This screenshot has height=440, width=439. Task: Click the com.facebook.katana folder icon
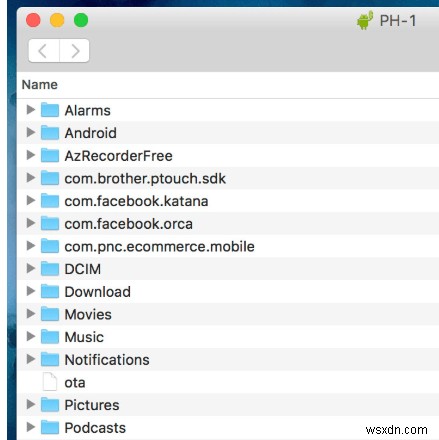(50, 201)
